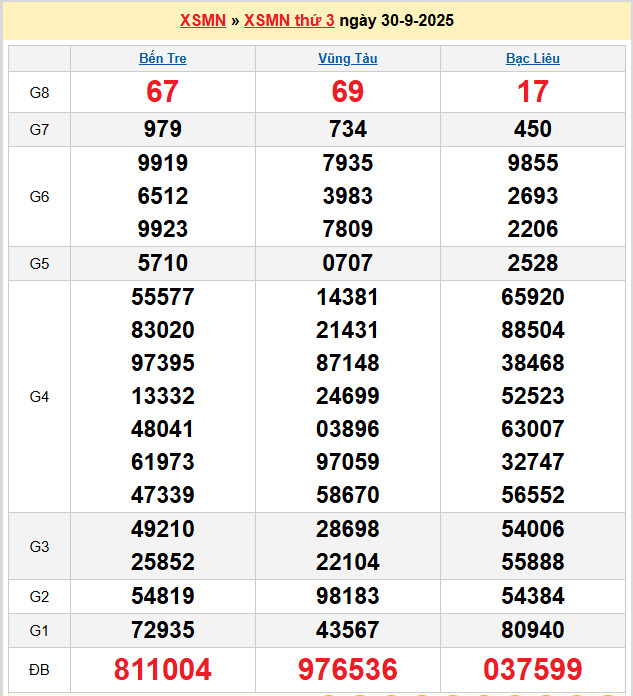Select the G4 row label
The height and width of the screenshot is (696, 633).
click(39, 396)
